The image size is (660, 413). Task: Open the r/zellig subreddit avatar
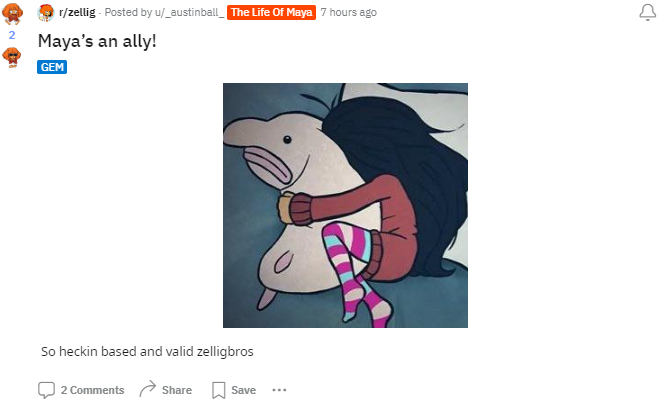pyautogui.click(x=46, y=13)
